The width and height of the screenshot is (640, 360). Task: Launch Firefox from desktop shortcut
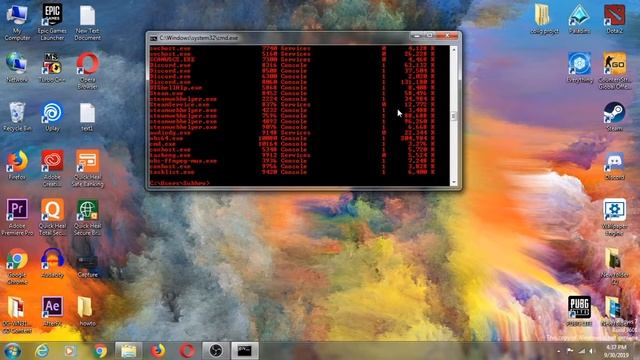tap(17, 165)
